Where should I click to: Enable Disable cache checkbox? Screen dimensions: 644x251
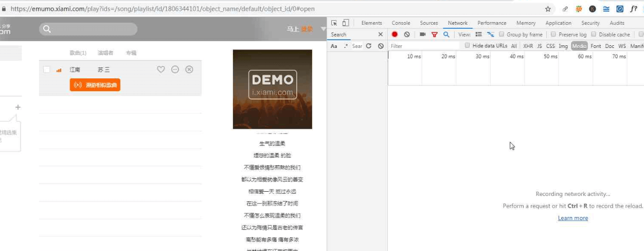tap(594, 35)
